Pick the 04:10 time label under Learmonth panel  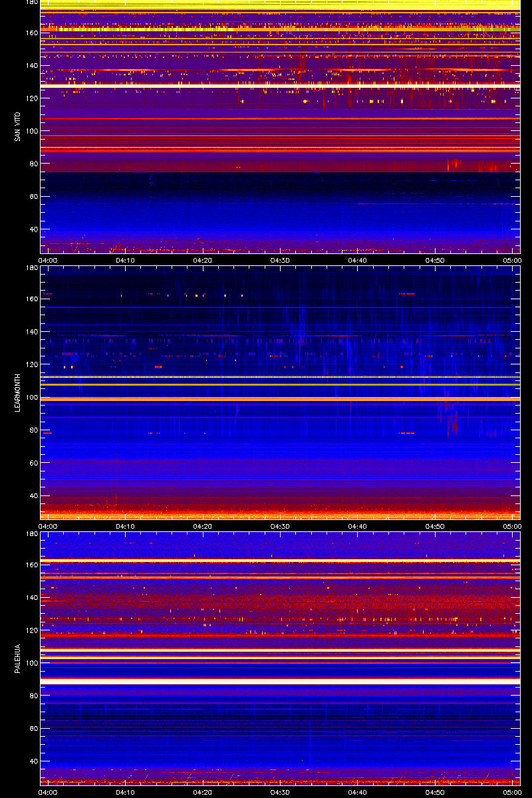(x=126, y=526)
